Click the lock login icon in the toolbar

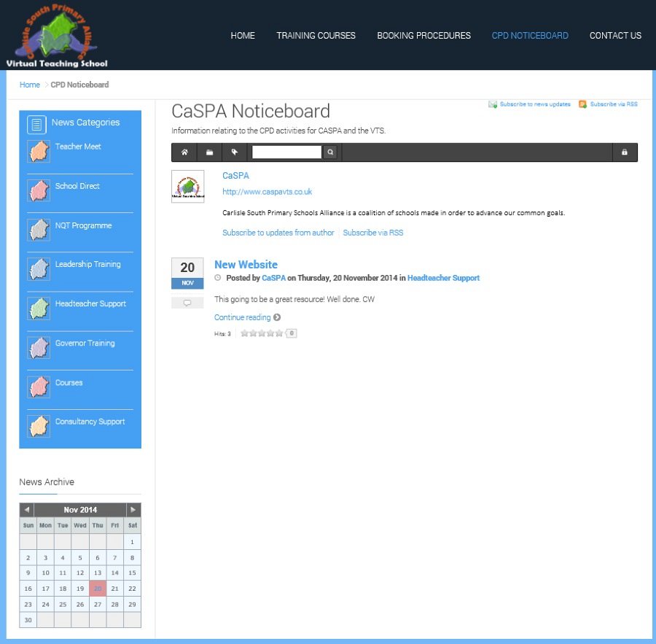point(624,152)
